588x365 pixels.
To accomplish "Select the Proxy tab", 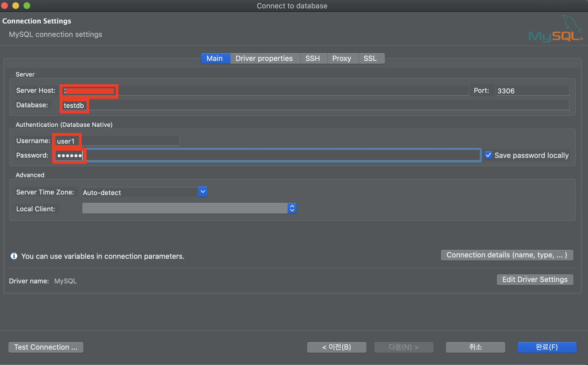I will click(x=342, y=58).
